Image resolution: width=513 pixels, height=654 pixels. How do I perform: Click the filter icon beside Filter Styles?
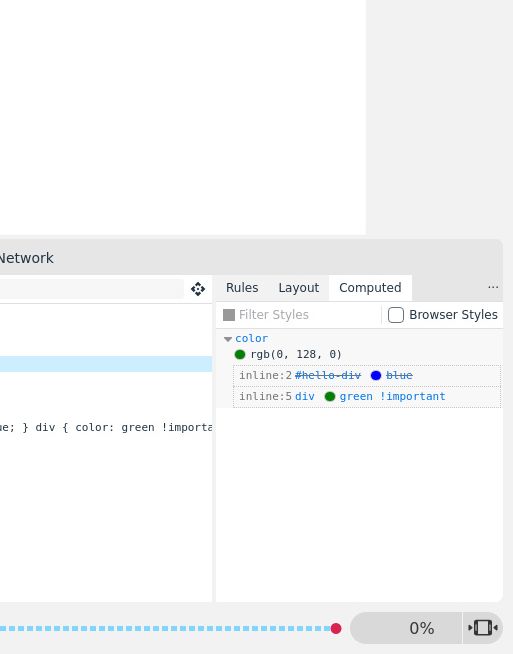pyautogui.click(x=229, y=315)
